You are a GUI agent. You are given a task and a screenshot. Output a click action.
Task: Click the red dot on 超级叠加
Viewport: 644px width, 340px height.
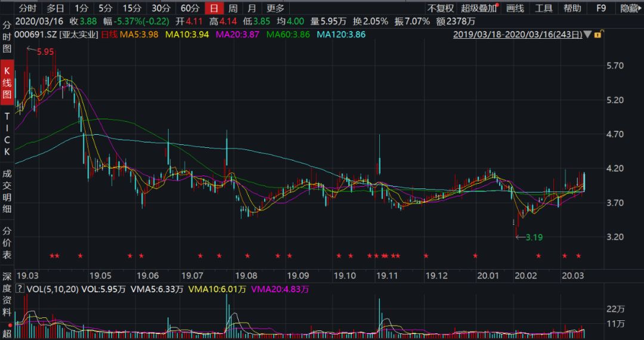tap(497, 4)
